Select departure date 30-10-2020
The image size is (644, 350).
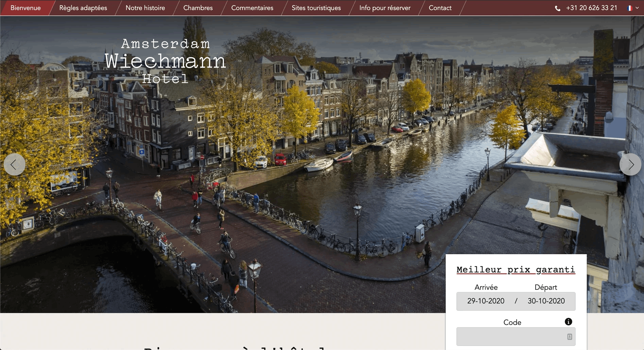coord(546,301)
